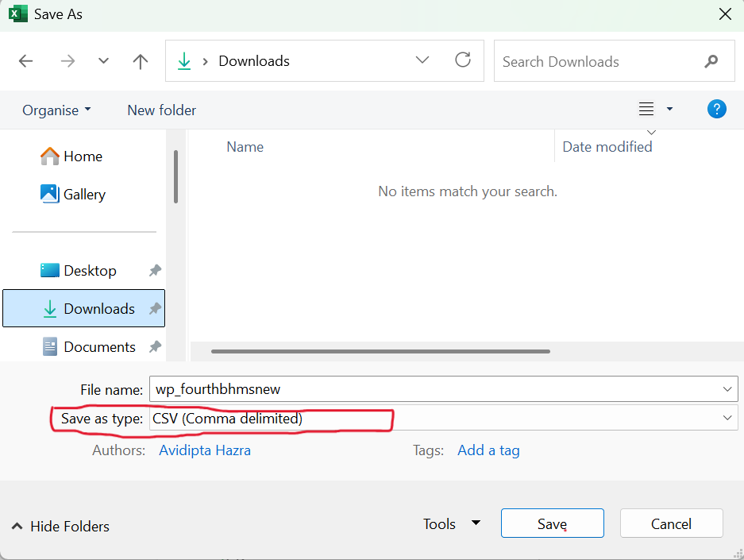Open the Organise menu
744x560 pixels.
tap(56, 110)
